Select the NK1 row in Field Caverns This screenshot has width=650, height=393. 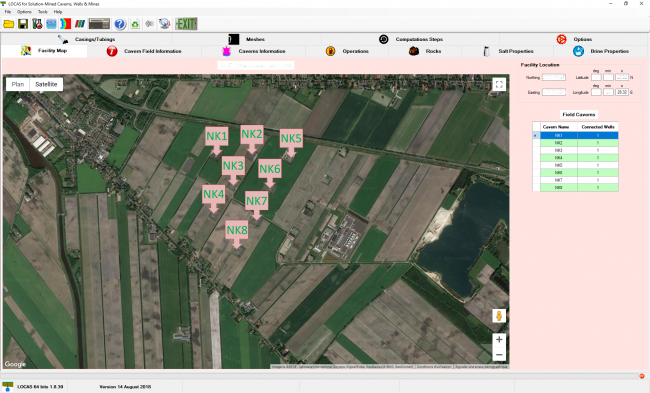tap(575, 135)
